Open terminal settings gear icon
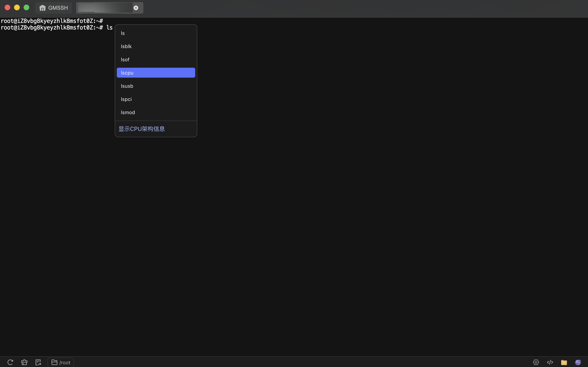Viewport: 588px width, 367px height. [x=536, y=362]
